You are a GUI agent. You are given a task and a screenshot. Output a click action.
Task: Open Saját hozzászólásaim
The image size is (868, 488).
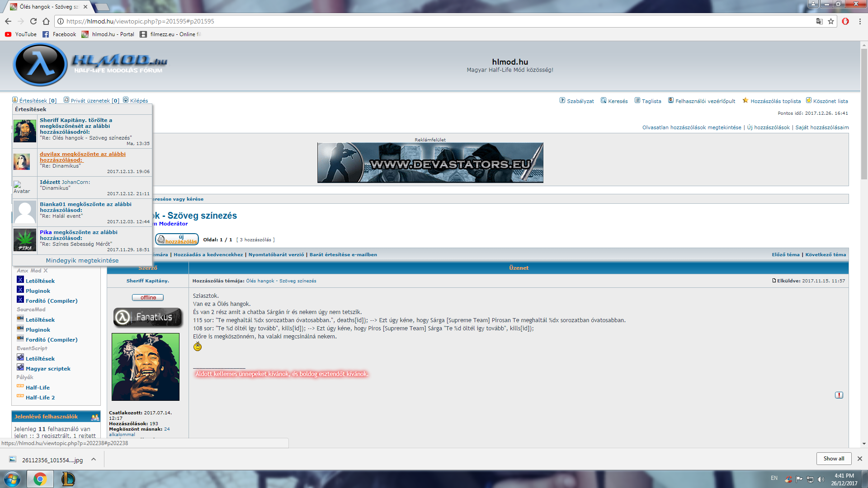pos(822,127)
